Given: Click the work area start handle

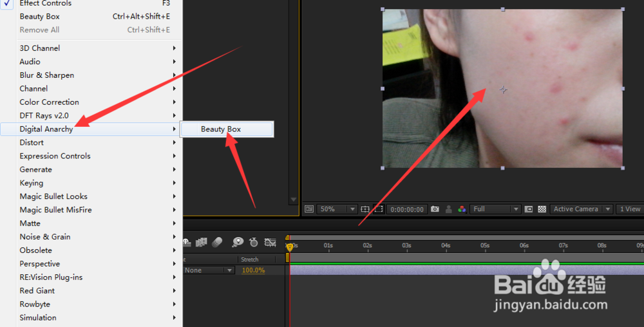Looking at the screenshot, I should [x=287, y=257].
